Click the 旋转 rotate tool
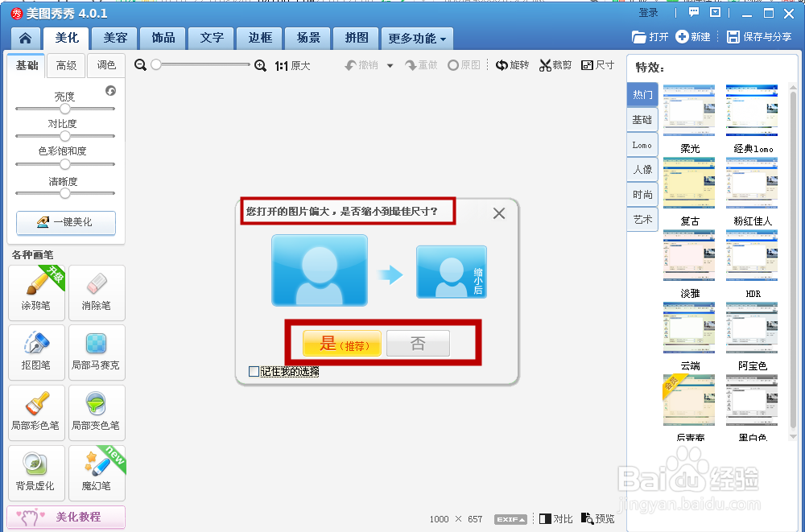805x532 pixels. [x=512, y=65]
